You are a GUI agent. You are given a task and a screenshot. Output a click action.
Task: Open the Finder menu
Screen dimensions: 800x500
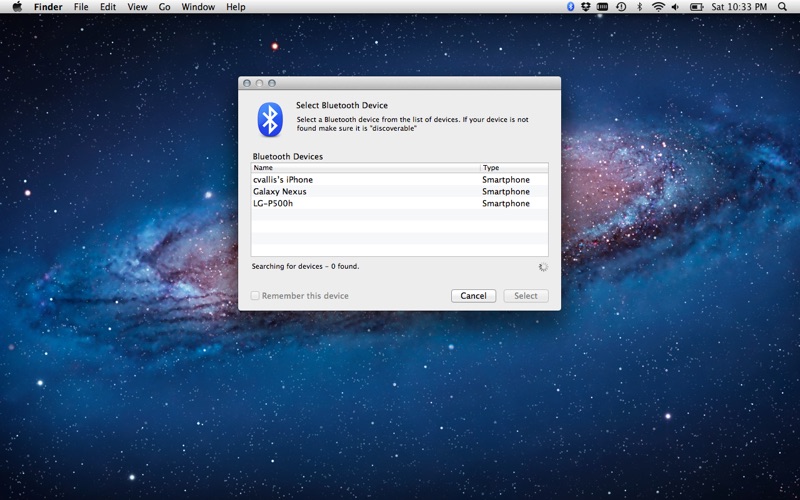pos(48,7)
